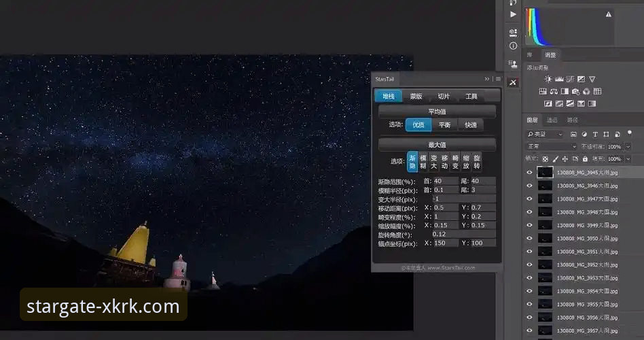Enable the 旋转 rotate option
The height and width of the screenshot is (340, 644).
click(x=476, y=162)
